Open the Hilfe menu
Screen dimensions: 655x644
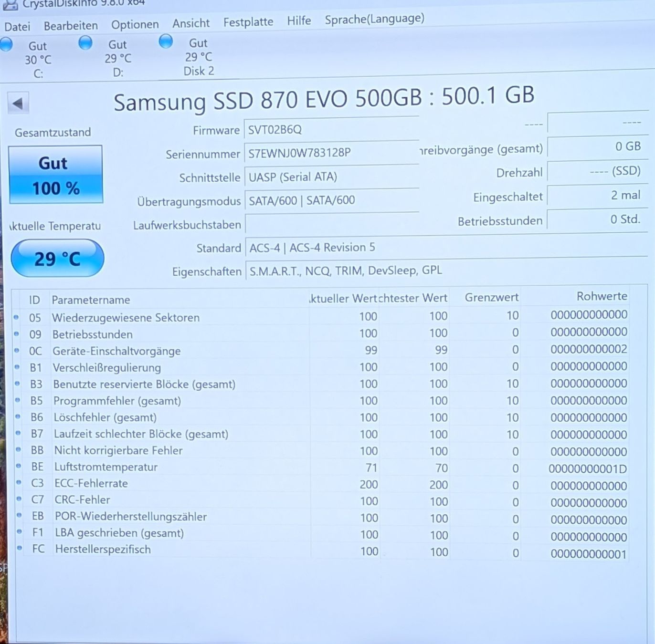pyautogui.click(x=299, y=21)
